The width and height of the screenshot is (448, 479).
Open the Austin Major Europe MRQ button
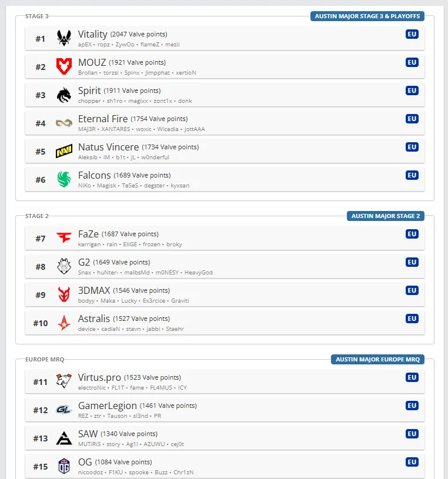click(x=377, y=359)
